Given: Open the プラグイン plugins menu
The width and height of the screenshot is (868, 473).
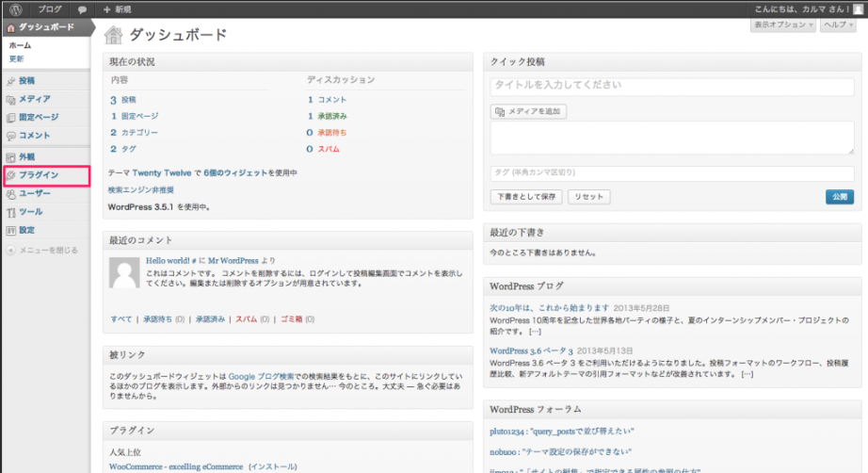Looking at the screenshot, I should (x=39, y=175).
